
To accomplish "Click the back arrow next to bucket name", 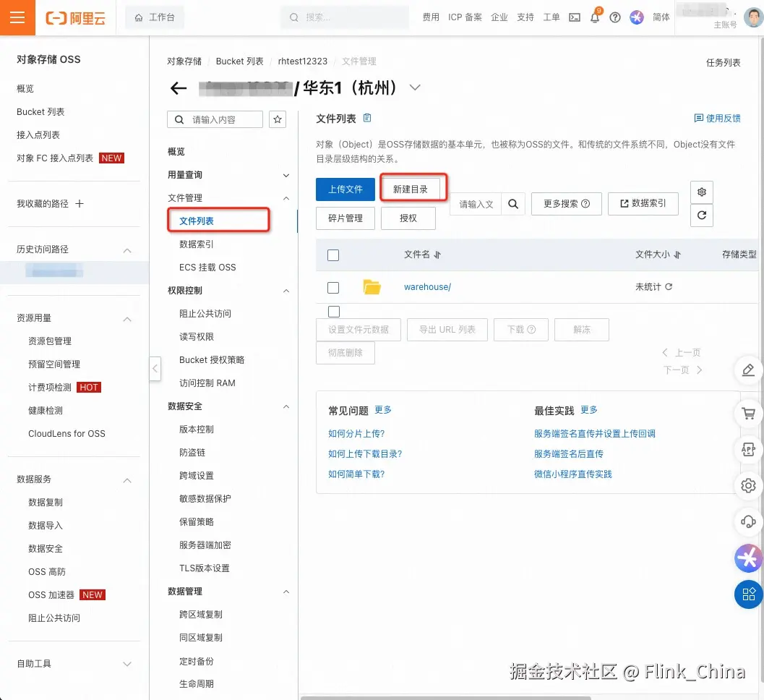I will 179,88.
